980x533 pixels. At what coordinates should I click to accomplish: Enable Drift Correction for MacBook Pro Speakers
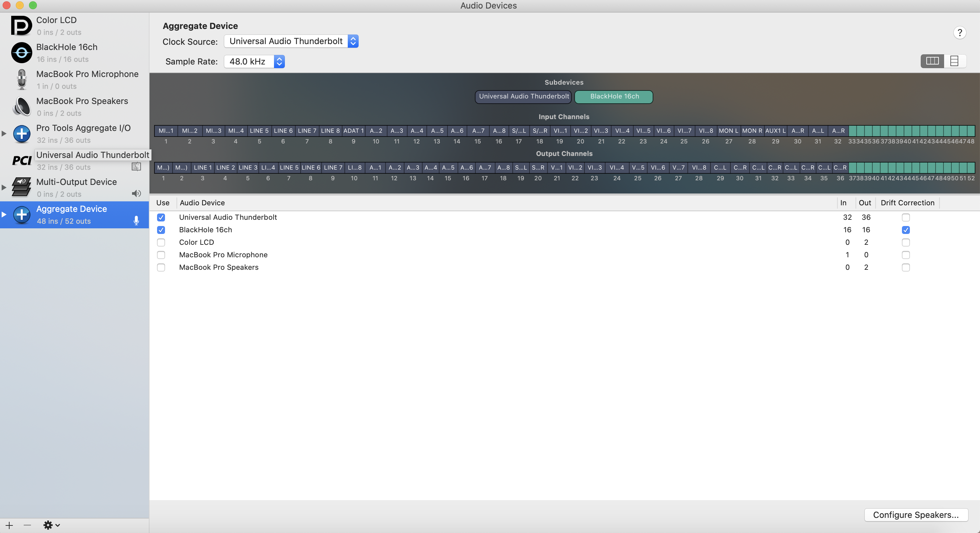pos(906,267)
